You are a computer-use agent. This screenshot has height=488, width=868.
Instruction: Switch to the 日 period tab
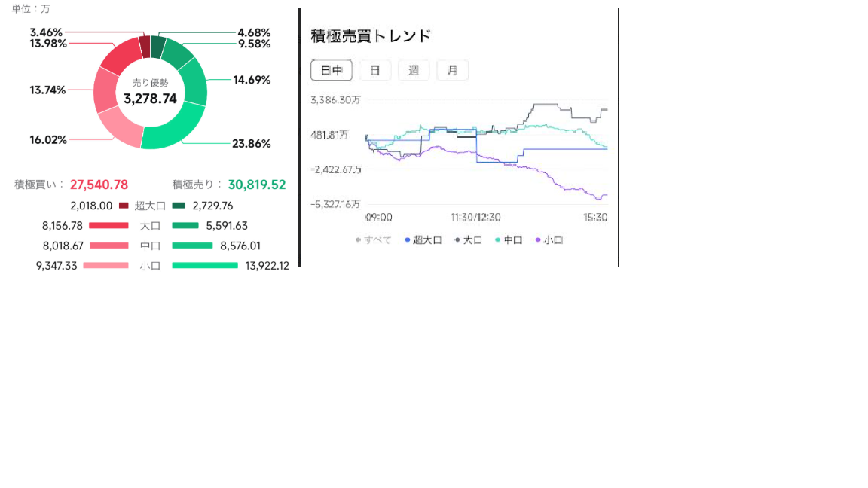[374, 70]
